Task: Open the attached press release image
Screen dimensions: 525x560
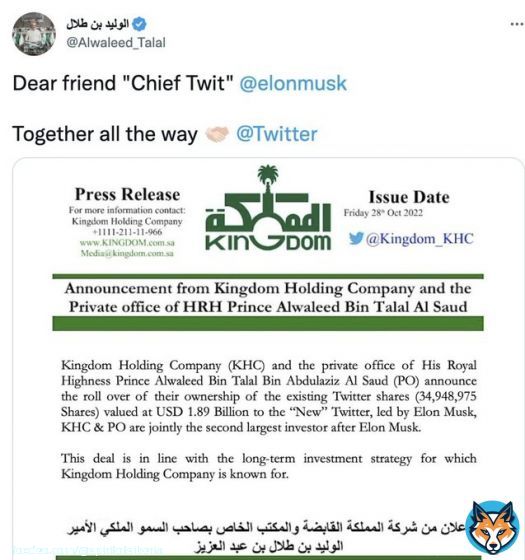Action: (x=268, y=358)
